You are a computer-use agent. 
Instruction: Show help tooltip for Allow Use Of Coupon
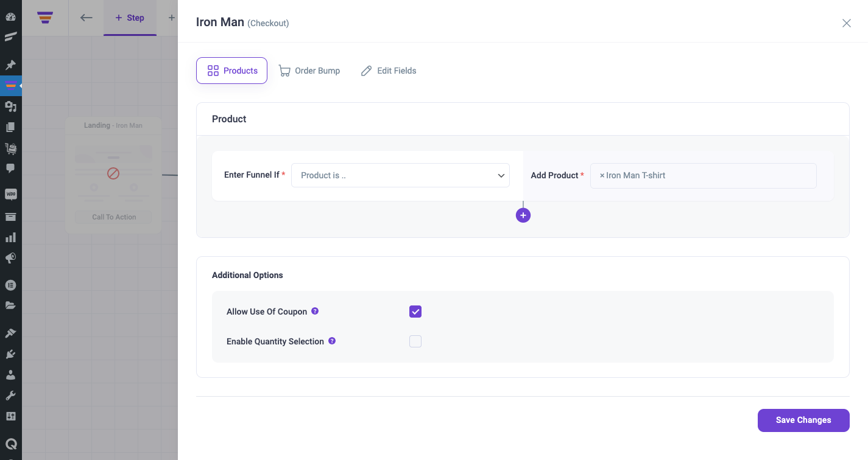point(315,311)
